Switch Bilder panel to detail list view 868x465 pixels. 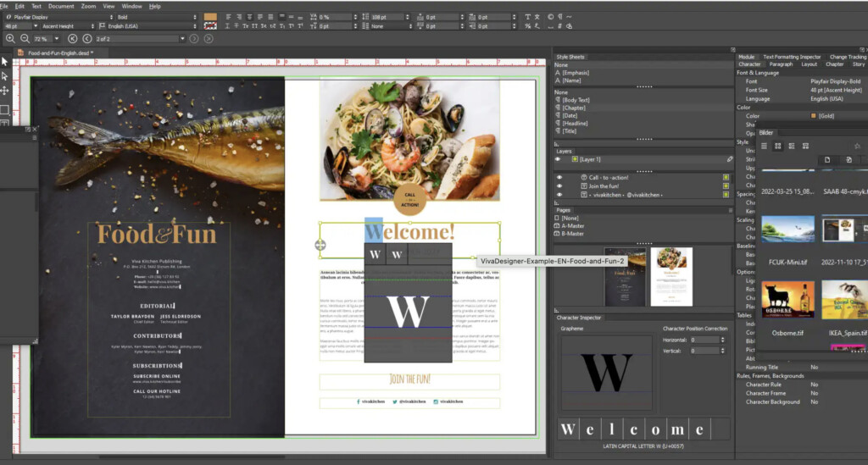[x=792, y=146]
